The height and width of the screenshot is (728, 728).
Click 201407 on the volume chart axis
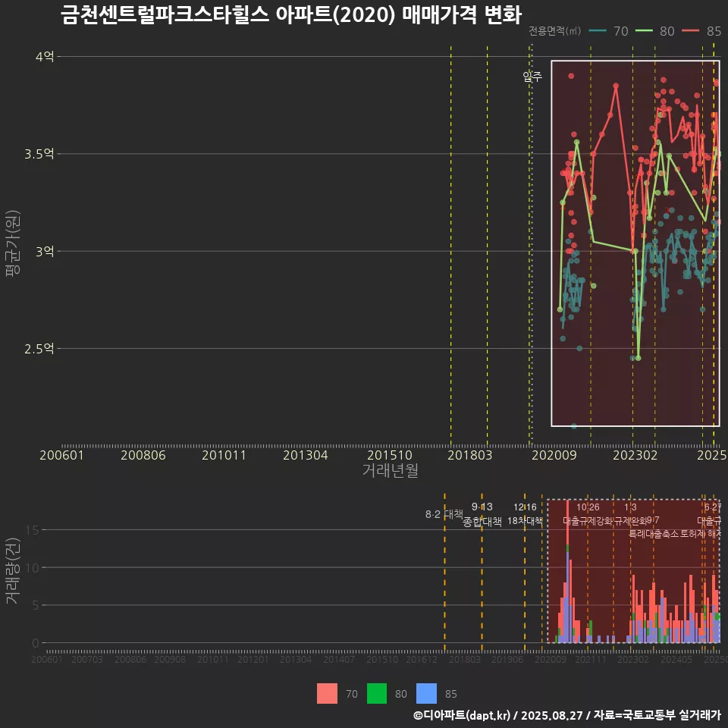(x=338, y=659)
